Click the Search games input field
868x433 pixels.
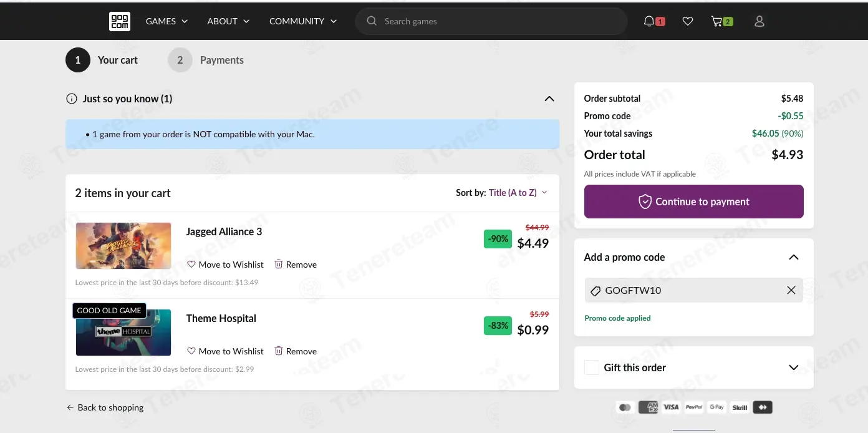click(x=491, y=21)
